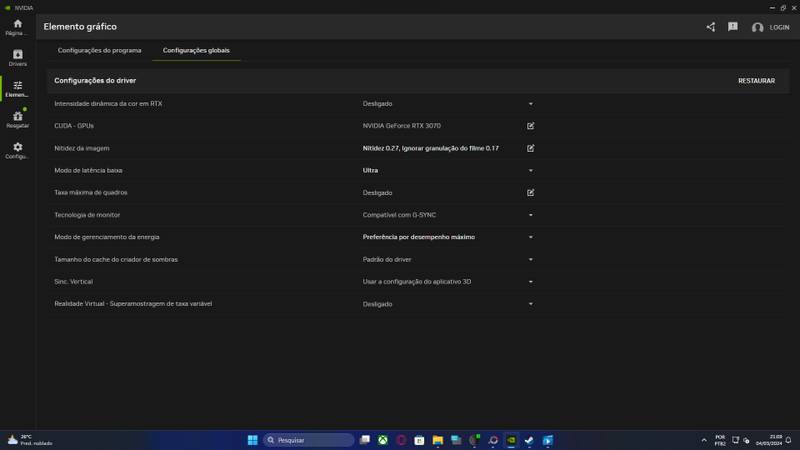The image size is (800, 450).
Task: Click the Configurações do driver heading
Action: pos(95,81)
